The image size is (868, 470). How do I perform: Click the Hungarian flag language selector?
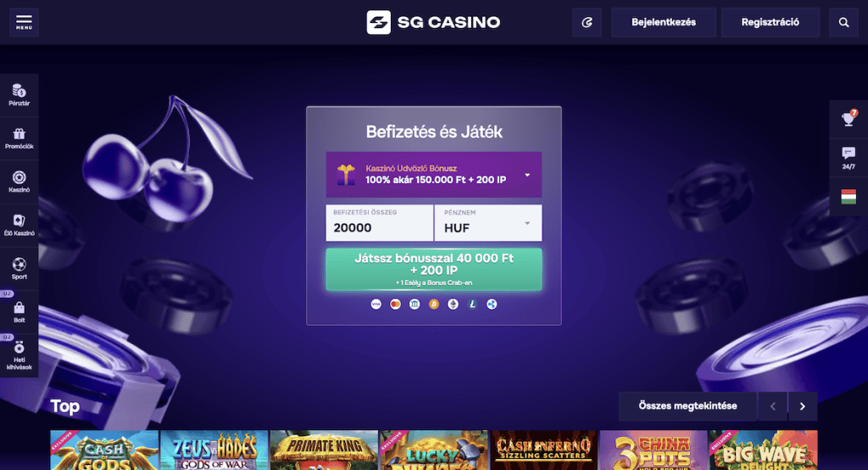849,197
